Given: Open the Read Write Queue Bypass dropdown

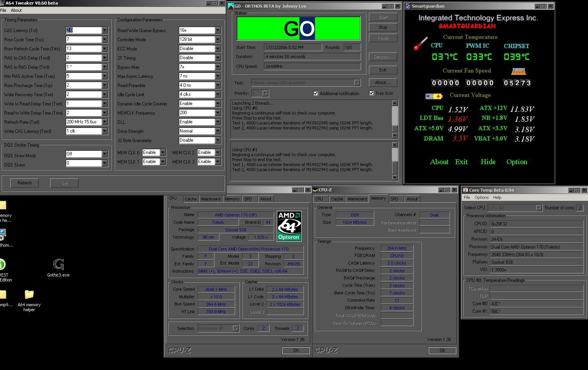Looking at the screenshot, I should tap(218, 30).
